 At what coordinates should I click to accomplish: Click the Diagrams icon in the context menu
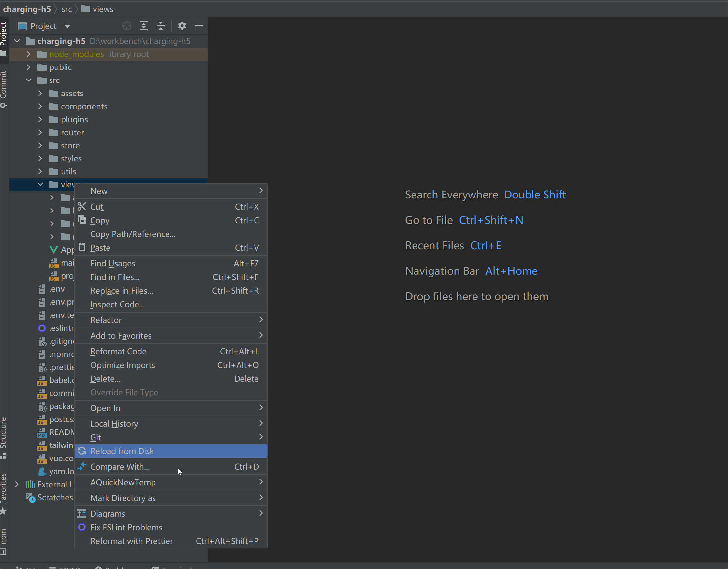click(x=82, y=513)
